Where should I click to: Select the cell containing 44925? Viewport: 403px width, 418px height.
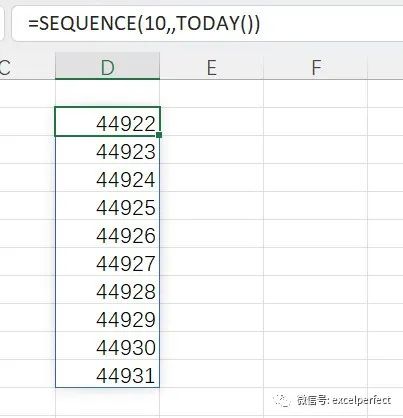tap(107, 206)
